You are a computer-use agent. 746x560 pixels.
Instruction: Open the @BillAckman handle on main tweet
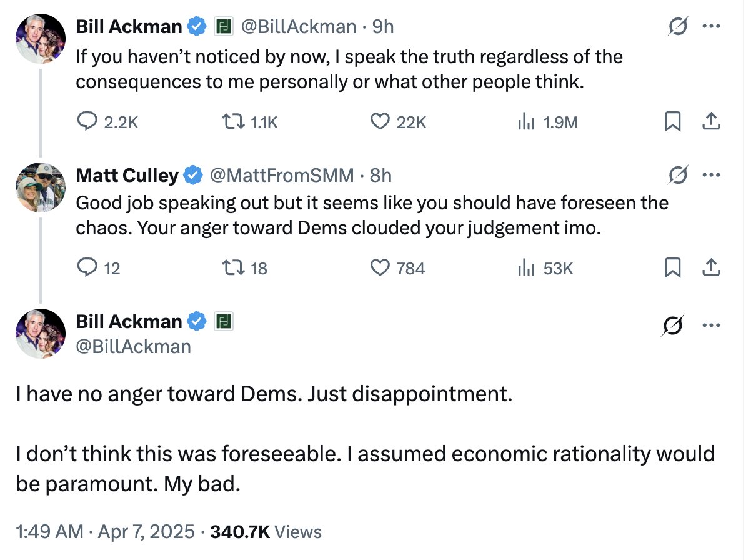(x=133, y=346)
